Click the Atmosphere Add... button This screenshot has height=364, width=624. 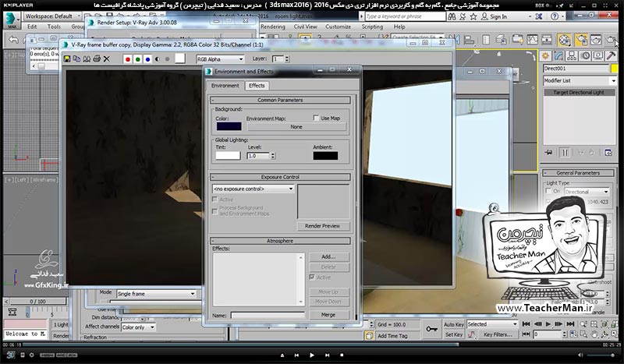pyautogui.click(x=328, y=256)
